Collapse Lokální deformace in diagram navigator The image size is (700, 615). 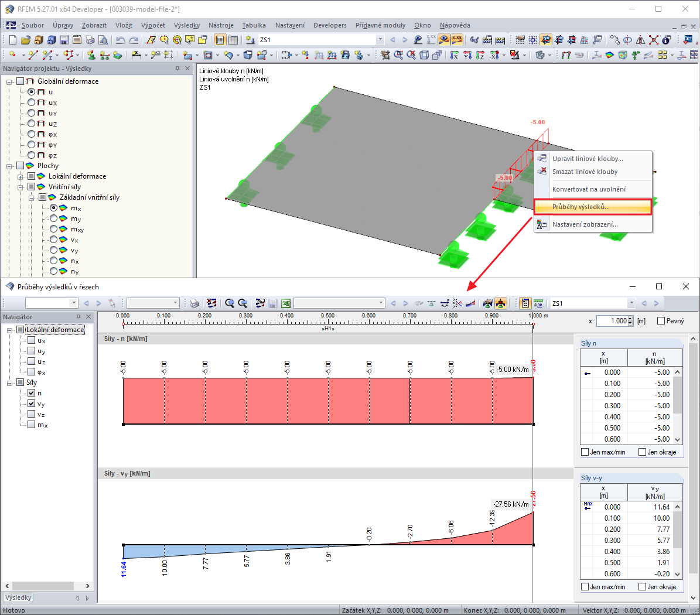point(9,331)
